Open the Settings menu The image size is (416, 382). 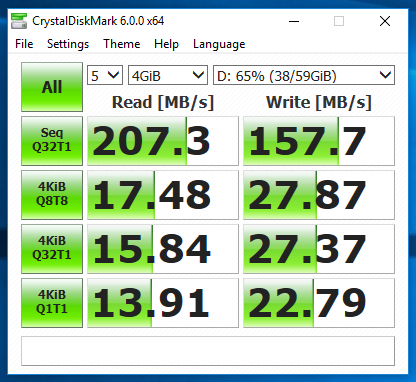click(68, 44)
